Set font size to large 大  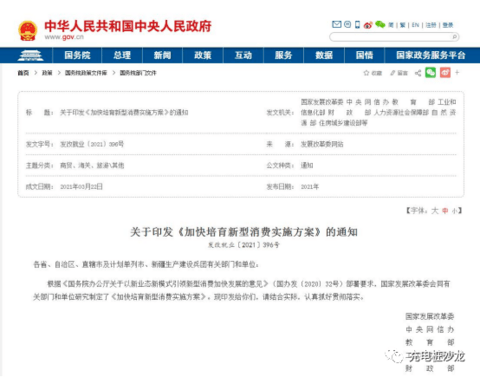coord(435,211)
